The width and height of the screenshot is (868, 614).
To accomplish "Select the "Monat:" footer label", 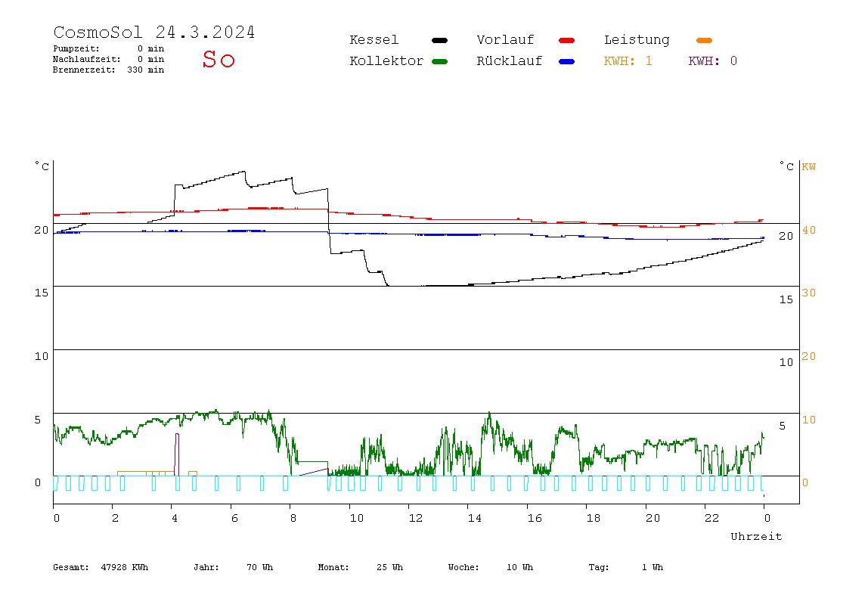I will [333, 567].
